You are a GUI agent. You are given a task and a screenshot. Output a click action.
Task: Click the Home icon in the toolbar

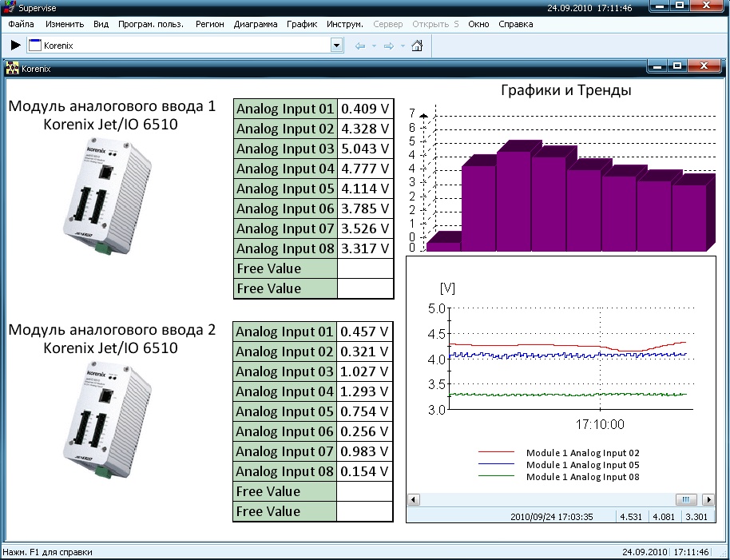tap(417, 46)
